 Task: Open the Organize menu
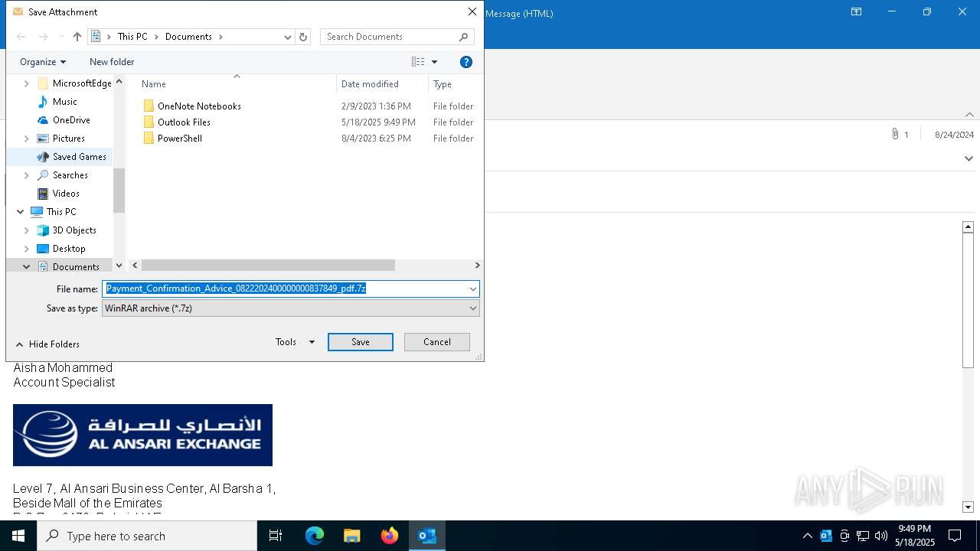tap(43, 62)
